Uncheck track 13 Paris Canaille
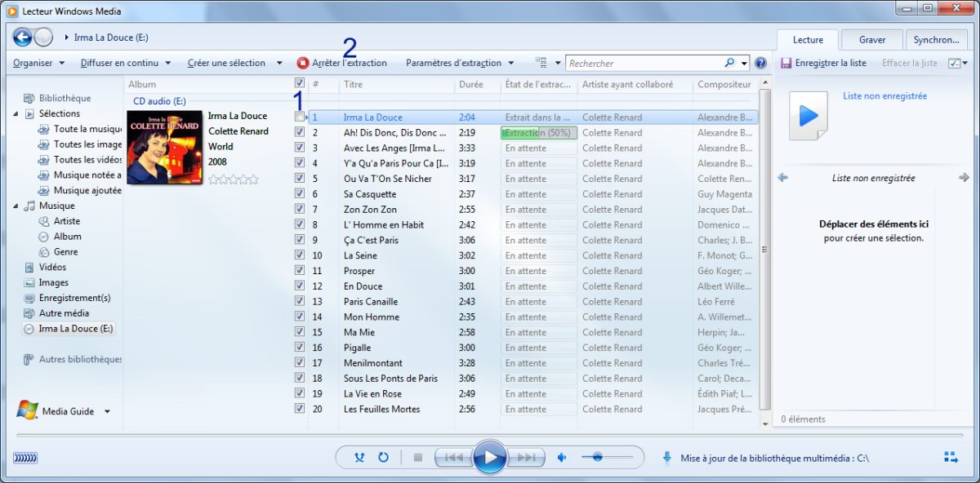The image size is (980, 483). pos(300,301)
